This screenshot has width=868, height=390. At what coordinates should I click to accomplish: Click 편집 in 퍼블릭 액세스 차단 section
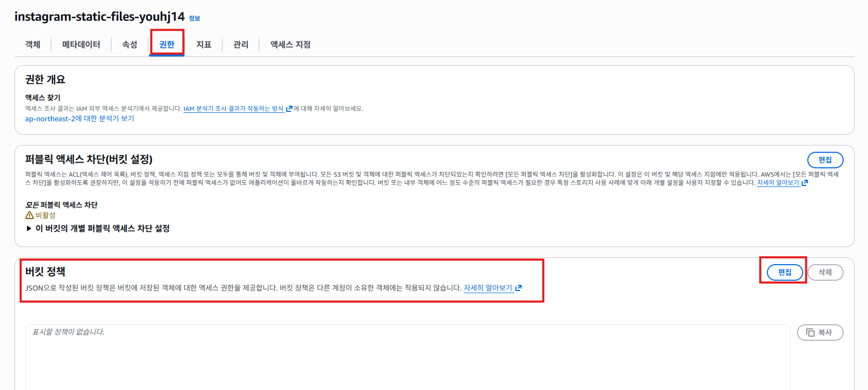click(x=825, y=160)
